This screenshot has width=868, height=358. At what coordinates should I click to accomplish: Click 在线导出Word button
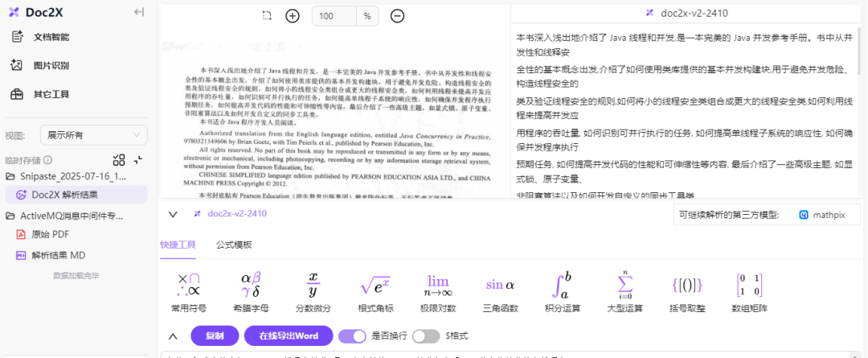(289, 335)
